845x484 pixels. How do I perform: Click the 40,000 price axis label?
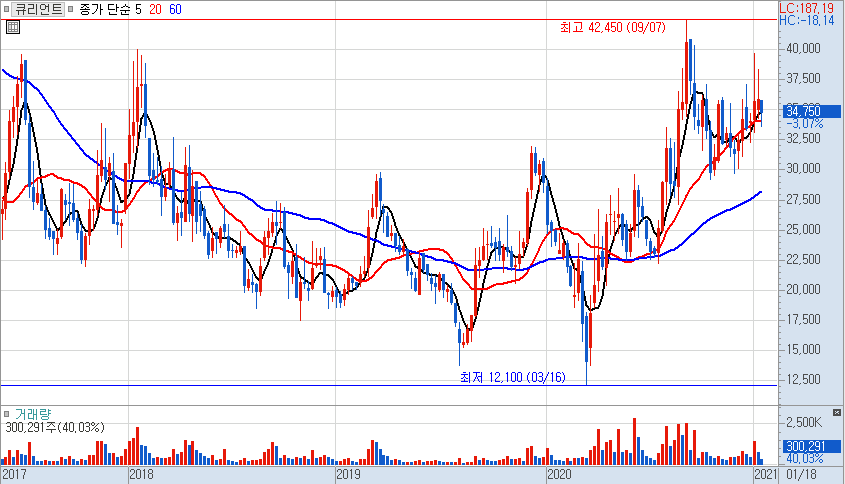pos(804,49)
